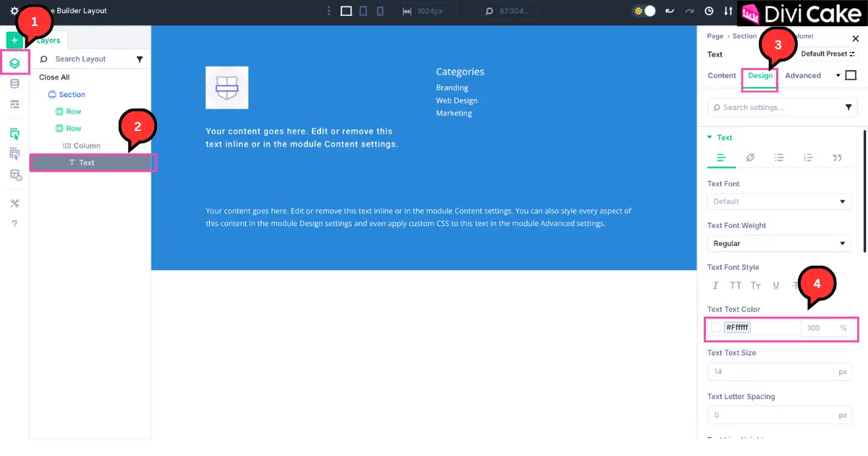Image resolution: width=868 pixels, height=456 pixels.
Task: Open the editing history clock icon
Action: pos(709,11)
